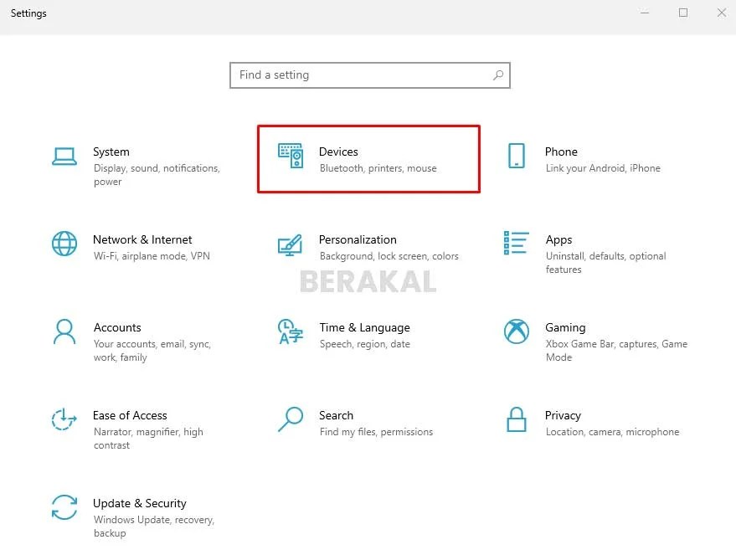Open the highlighted Devices settings tile
736x560 pixels.
point(368,159)
